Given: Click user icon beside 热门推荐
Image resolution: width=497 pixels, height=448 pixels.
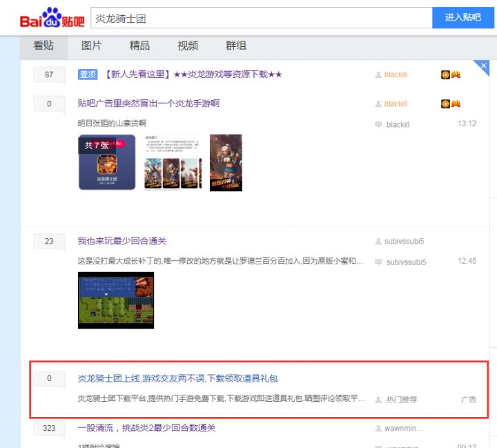Looking at the screenshot, I should (x=378, y=400).
